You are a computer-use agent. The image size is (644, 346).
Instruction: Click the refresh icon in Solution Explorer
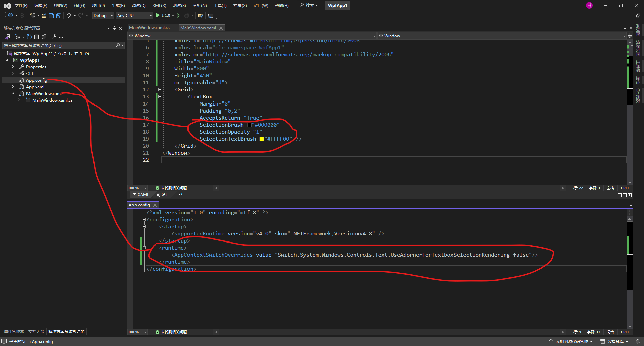pos(29,37)
